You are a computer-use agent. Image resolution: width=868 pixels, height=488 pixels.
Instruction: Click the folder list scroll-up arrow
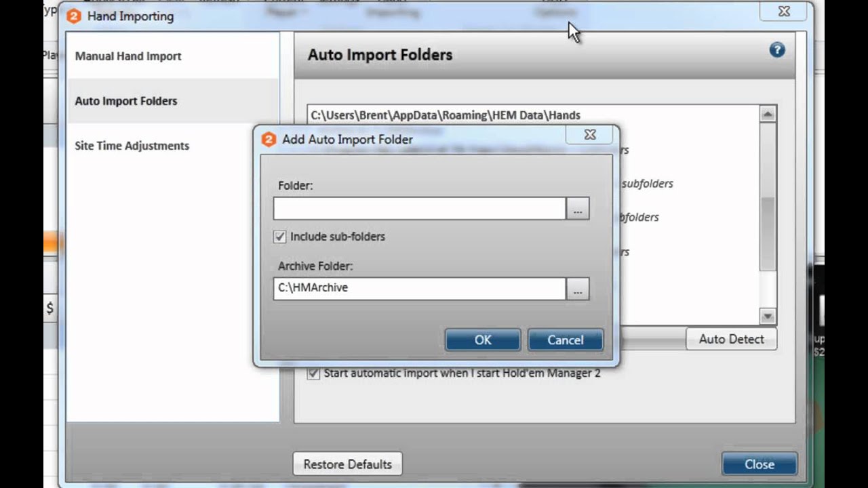(x=768, y=114)
